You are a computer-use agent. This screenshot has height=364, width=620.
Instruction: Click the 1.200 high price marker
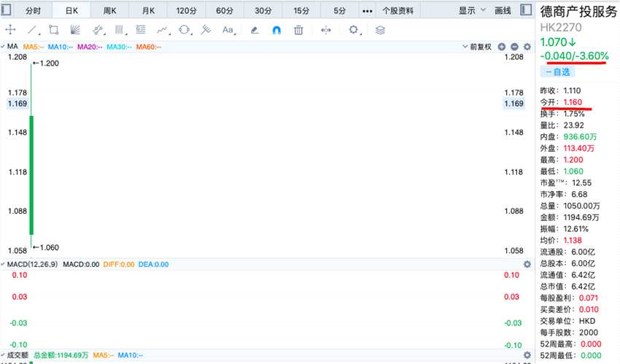coord(46,63)
